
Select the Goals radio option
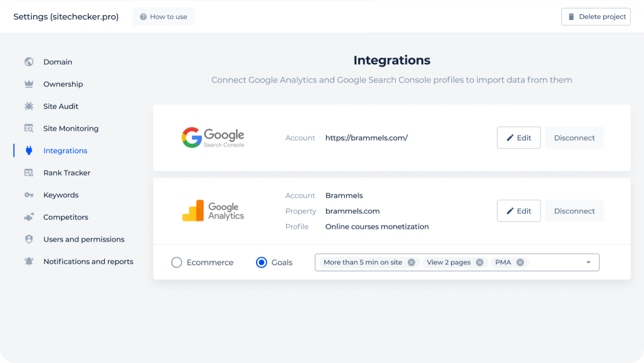(261, 263)
